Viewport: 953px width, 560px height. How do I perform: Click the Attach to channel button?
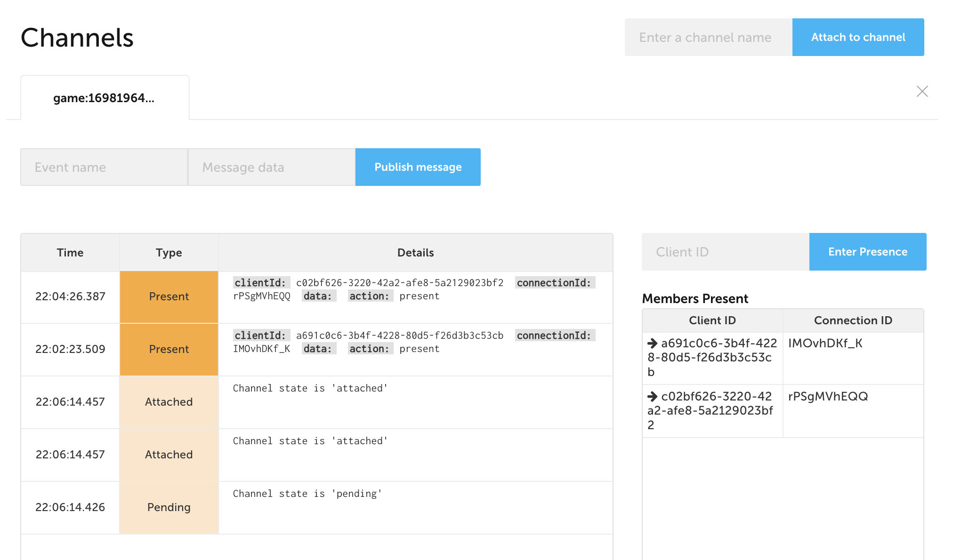(x=858, y=37)
